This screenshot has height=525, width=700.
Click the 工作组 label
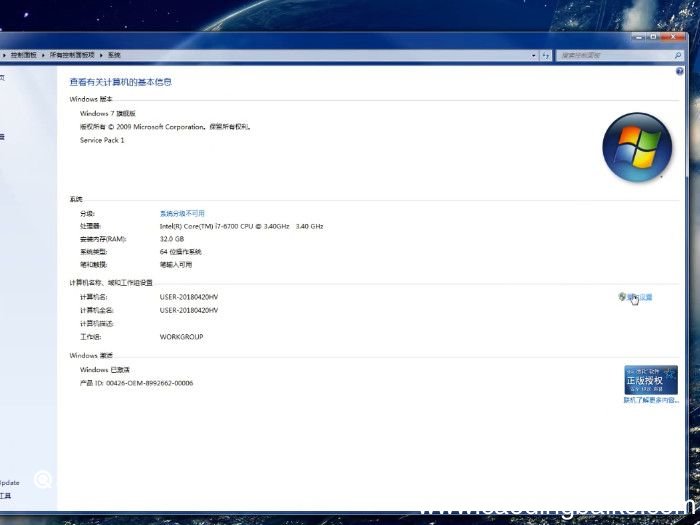[91, 337]
